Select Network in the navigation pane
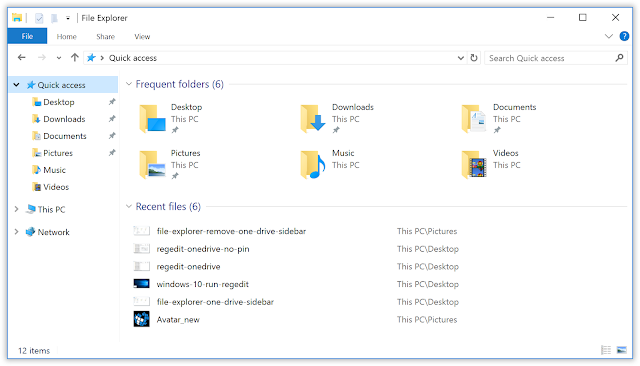Image resolution: width=640 pixels, height=366 pixels. tap(53, 232)
